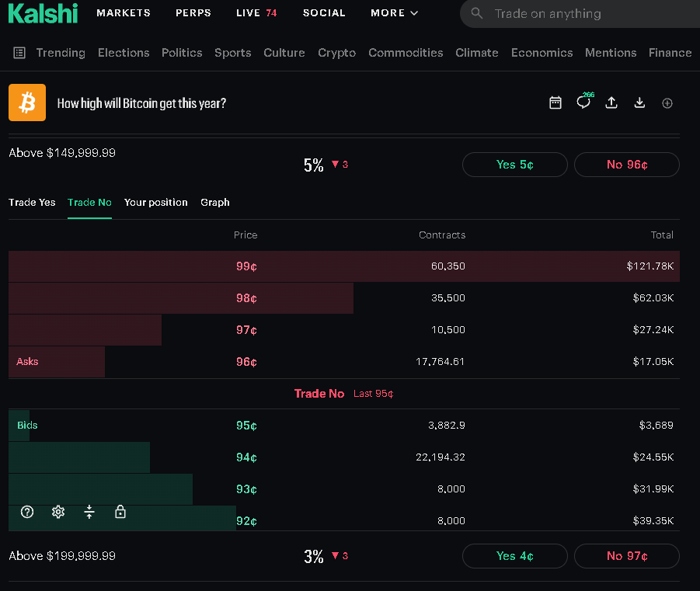
Task: Switch to the Trade Yes tab
Action: [32, 202]
